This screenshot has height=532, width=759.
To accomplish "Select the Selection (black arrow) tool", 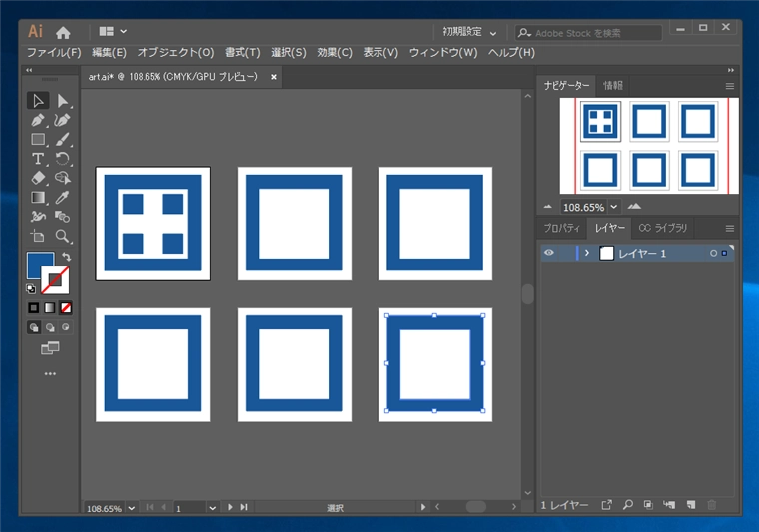I will 38,100.
